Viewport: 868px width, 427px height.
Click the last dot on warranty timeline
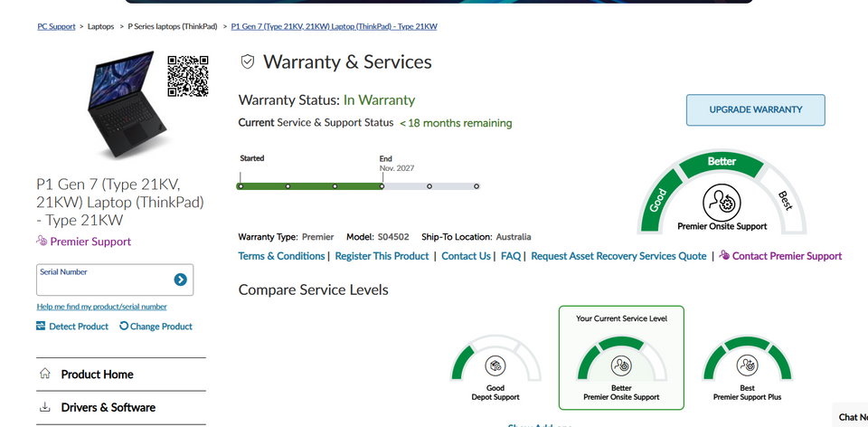tap(476, 186)
